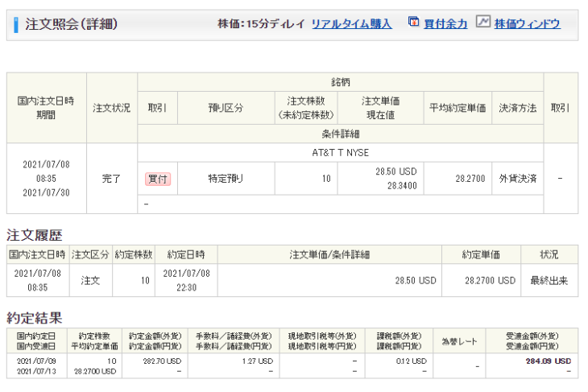This screenshot has width=588, height=392.
Task: Click the 買付余力 calculator icon
Action: click(x=414, y=23)
